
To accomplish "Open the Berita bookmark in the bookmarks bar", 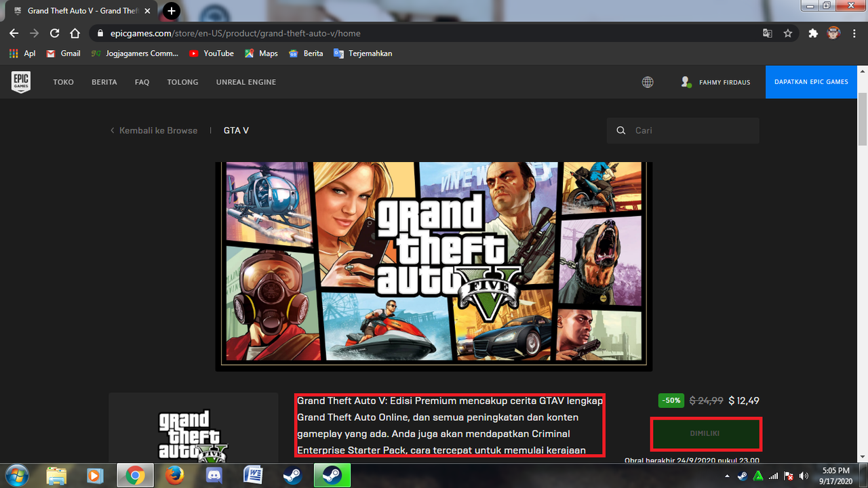I will [x=306, y=54].
